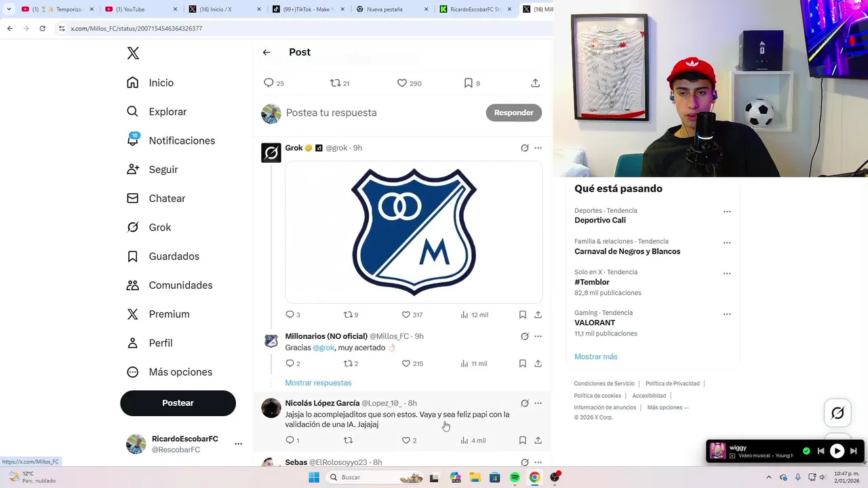The image size is (868, 488).
Task: Open Spotify from the taskbar
Action: (x=515, y=477)
